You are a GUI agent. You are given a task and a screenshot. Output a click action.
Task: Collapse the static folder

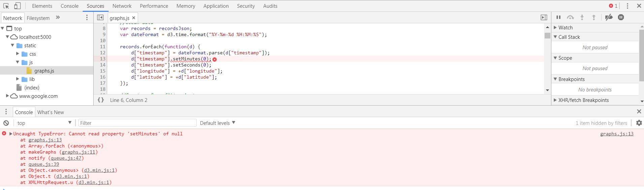tap(12, 45)
